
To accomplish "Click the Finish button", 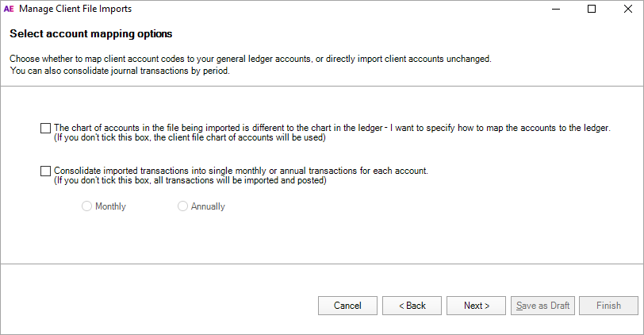I will click(x=608, y=306).
